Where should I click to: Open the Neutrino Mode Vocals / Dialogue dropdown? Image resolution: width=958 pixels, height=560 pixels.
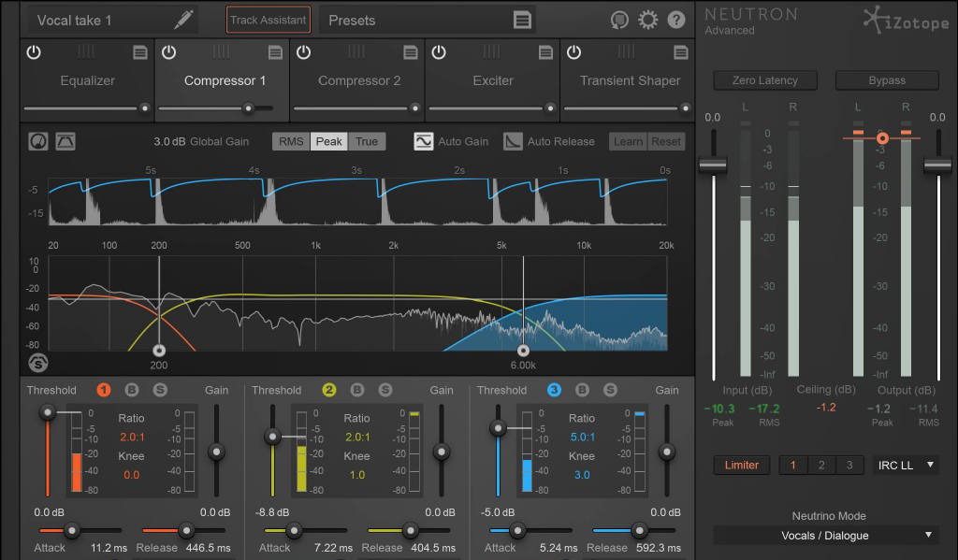point(825,535)
